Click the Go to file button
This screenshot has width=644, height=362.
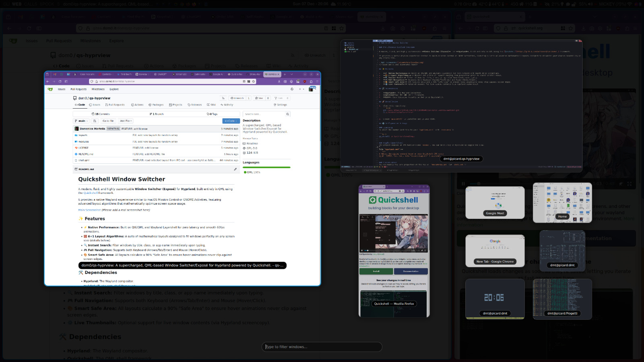pos(108,121)
